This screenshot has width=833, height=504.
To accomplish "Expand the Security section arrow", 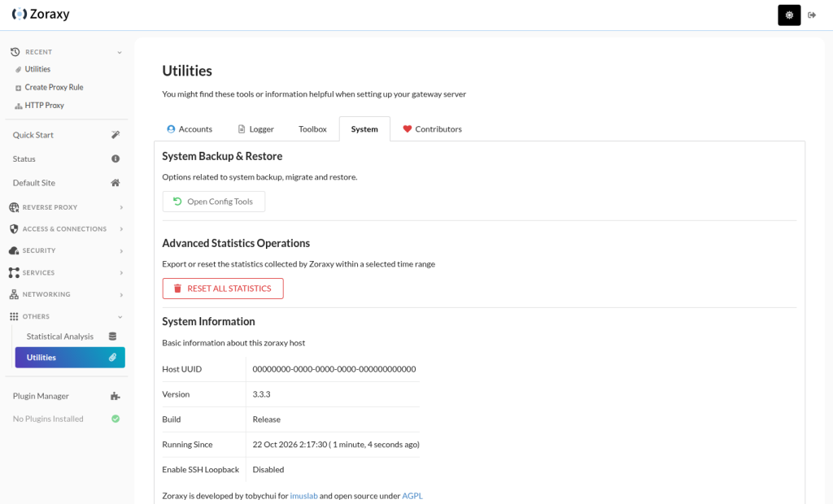I will [x=121, y=251].
